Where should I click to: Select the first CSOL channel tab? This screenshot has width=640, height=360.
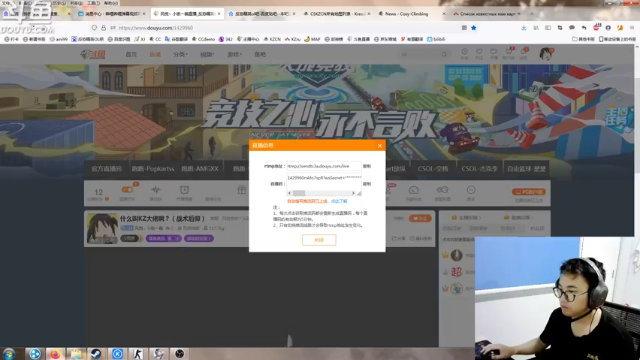click(433, 169)
